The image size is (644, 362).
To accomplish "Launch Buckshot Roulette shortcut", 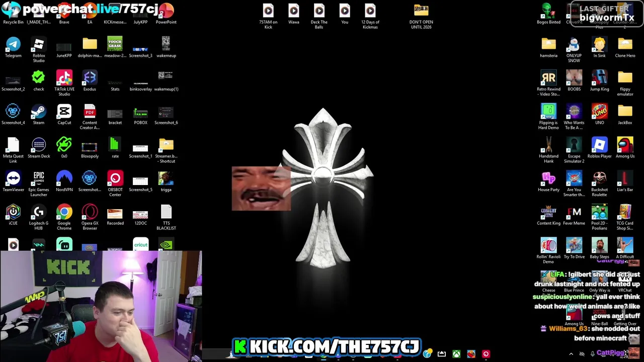I will coord(599,184).
